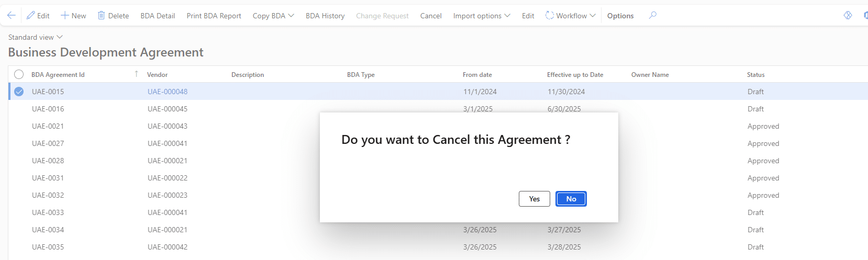Open the Options tab
The image size is (868, 260).
pos(620,16)
